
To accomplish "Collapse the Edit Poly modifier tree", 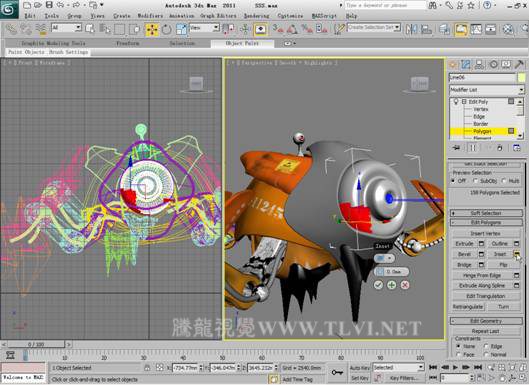I will click(464, 101).
